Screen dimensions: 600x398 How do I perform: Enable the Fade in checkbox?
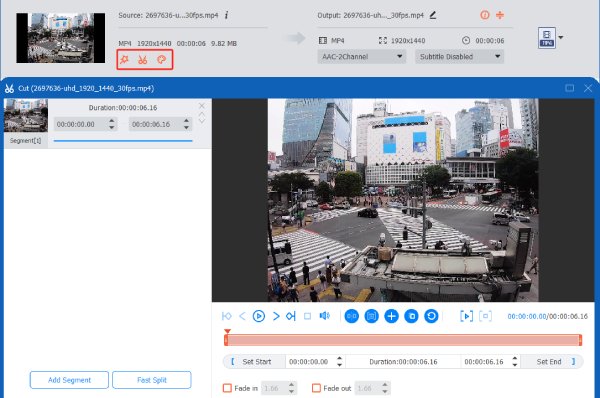[x=227, y=388]
